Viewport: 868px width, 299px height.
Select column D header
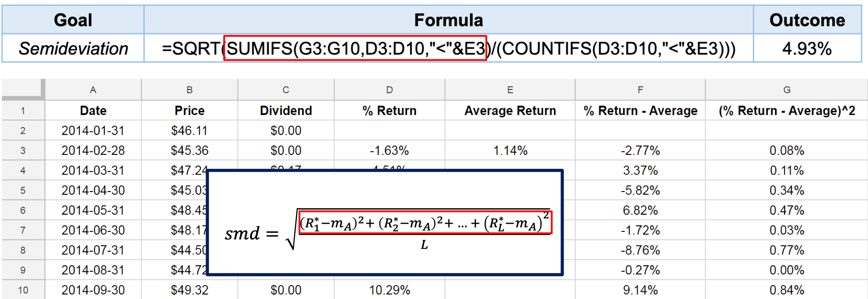pos(389,90)
